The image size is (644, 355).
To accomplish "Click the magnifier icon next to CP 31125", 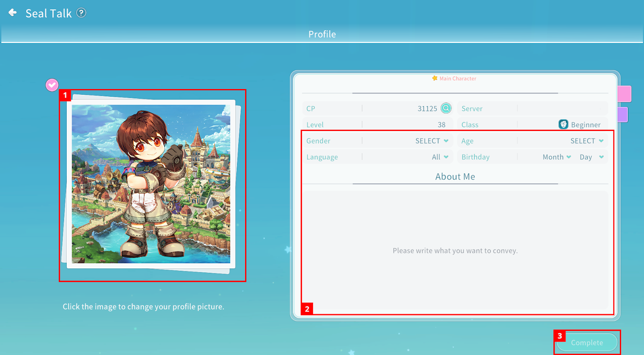I will click(446, 108).
